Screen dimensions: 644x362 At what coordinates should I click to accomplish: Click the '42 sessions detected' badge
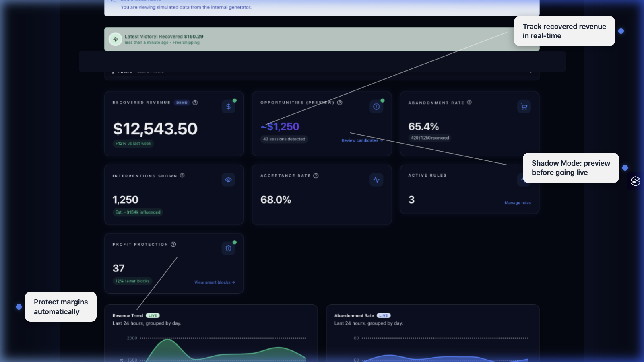pos(284,139)
